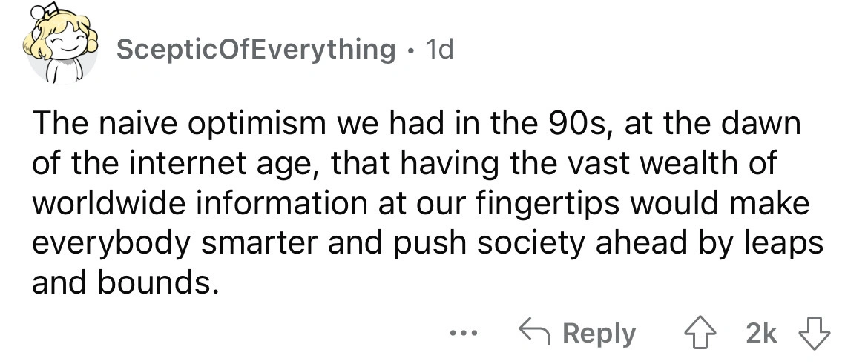The image size is (868, 364).
Task: Visit the ScepticOfEverything username profile link
Action: coord(256,50)
